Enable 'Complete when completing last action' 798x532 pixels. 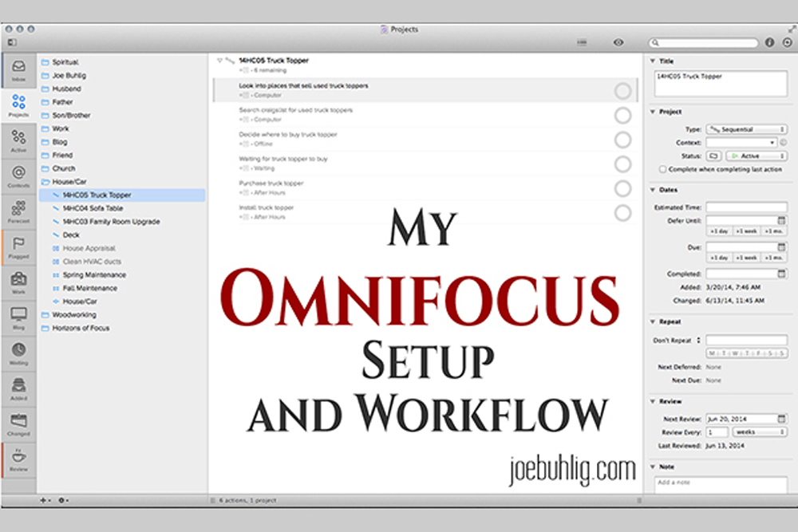coord(662,169)
